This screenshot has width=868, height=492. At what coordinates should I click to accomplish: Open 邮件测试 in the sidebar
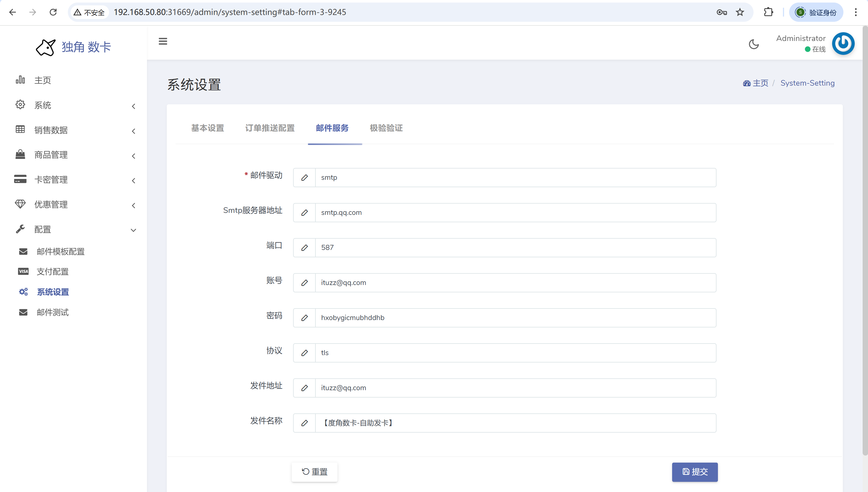[x=53, y=312]
